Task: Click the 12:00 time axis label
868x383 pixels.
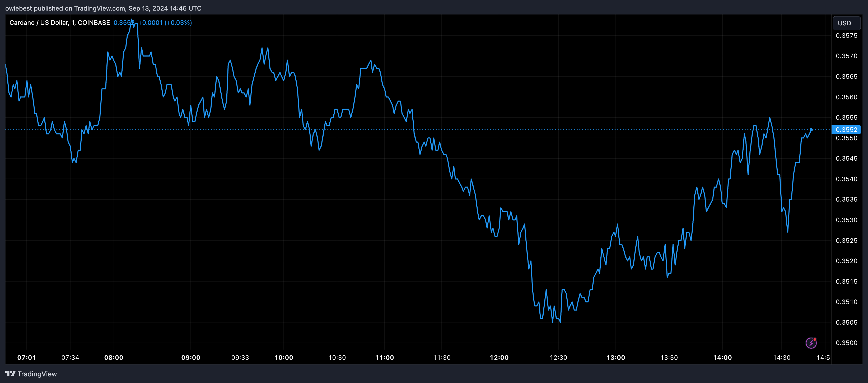Action: point(499,357)
